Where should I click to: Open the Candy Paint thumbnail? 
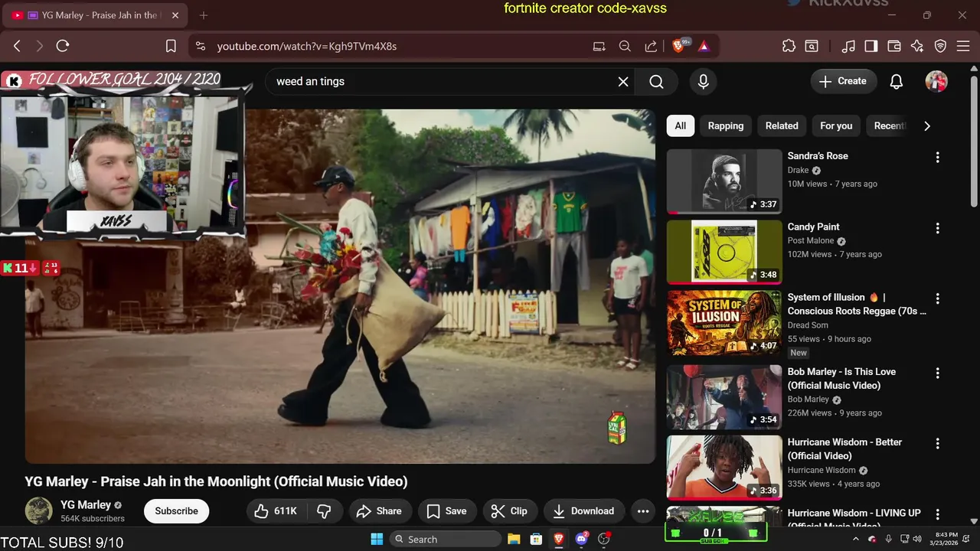[x=724, y=252]
